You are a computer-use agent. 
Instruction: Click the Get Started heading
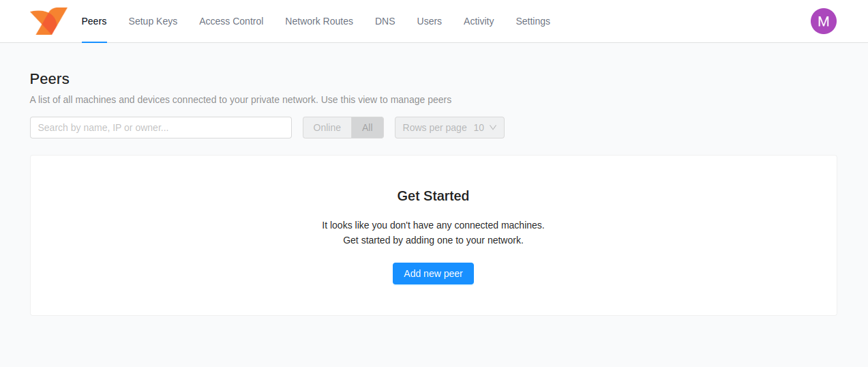(433, 196)
